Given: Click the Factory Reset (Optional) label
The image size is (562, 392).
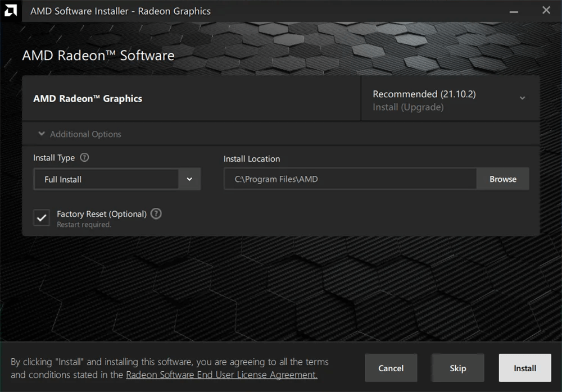Looking at the screenshot, I should [101, 214].
